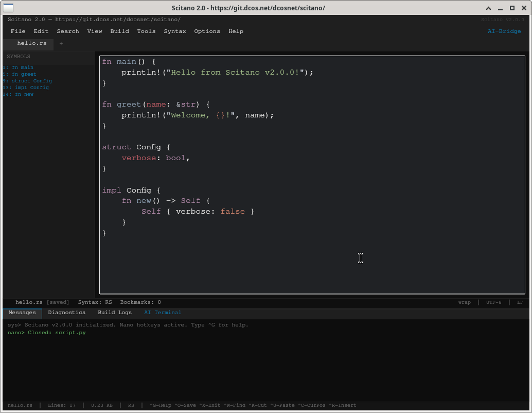This screenshot has height=413, width=532.
Task: Click the ^K-Cut hotkey hint
Action: [258, 405]
